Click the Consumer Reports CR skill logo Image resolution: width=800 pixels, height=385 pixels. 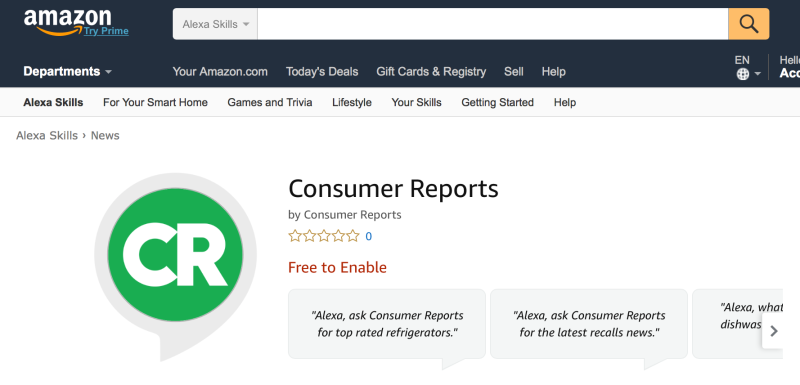pyautogui.click(x=175, y=255)
